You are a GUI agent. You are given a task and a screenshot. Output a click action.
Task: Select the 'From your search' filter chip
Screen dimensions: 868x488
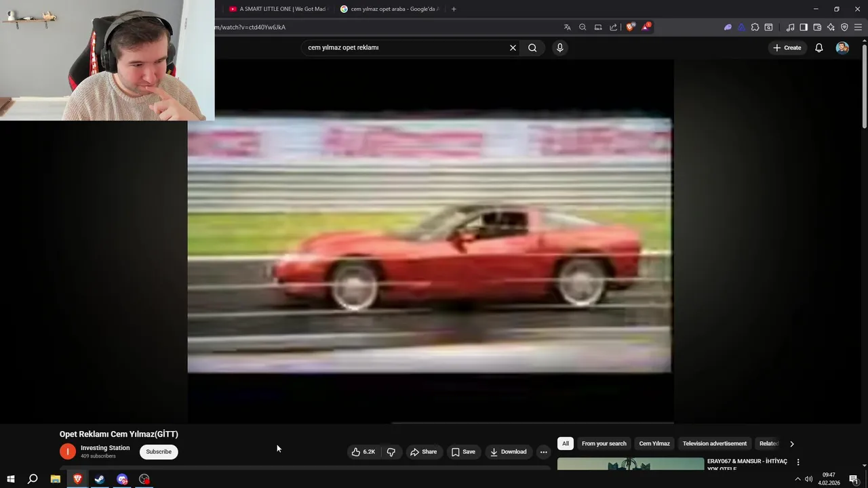[x=604, y=443]
